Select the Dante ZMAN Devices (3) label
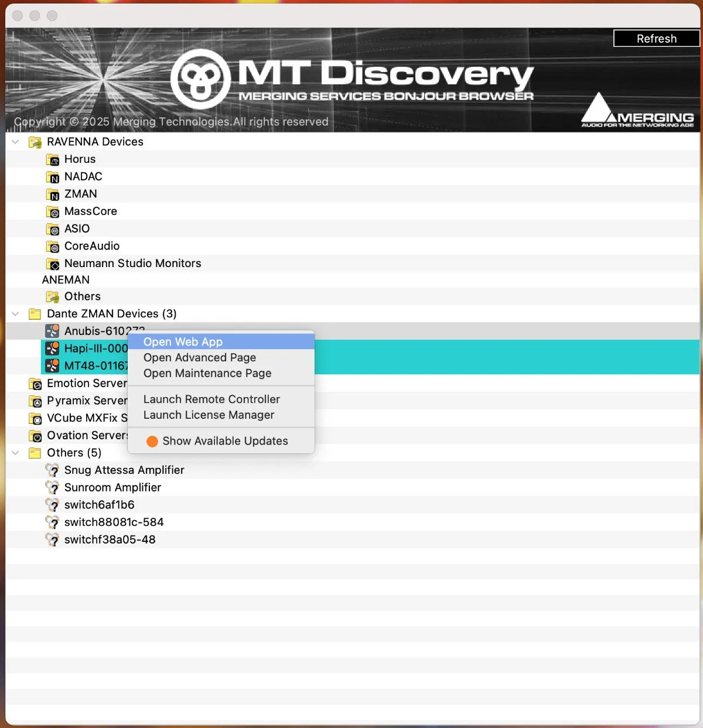This screenshot has height=728, width=703. (111, 314)
